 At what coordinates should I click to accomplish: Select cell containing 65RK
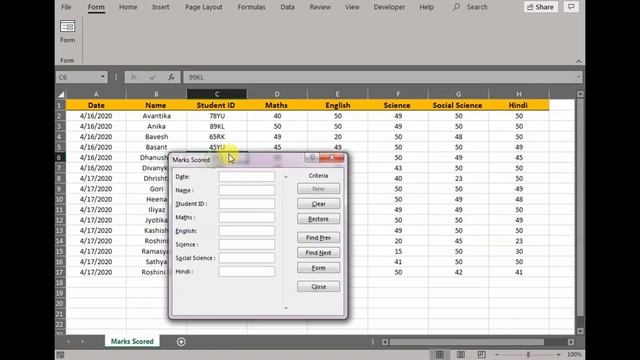(x=217, y=137)
